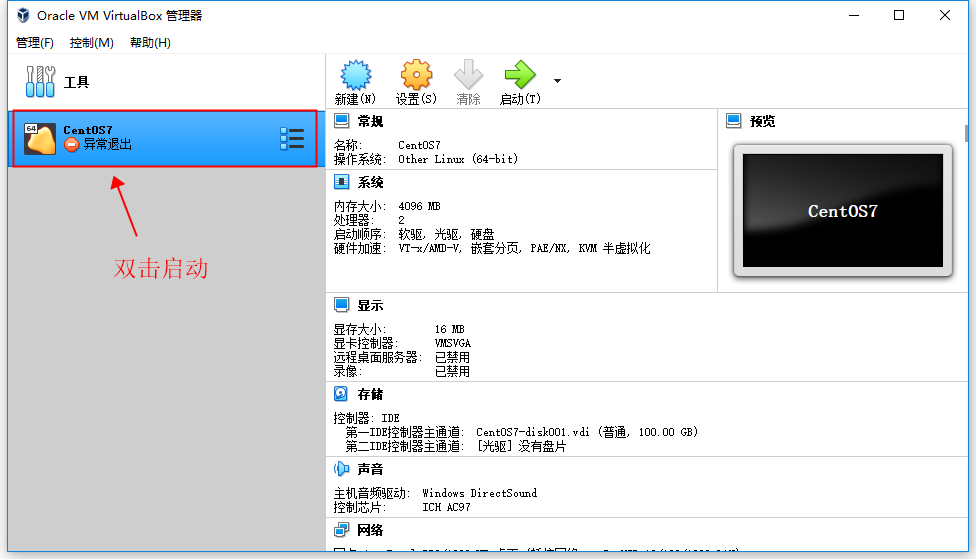Open Settings (设置) gear icon
Viewport: 976px width, 559px height.
point(416,75)
